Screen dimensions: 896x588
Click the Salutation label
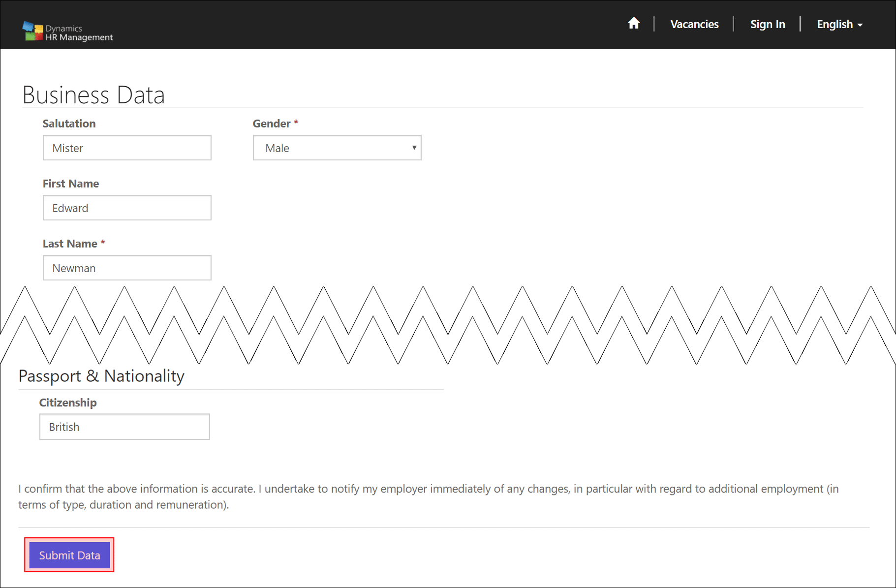pyautogui.click(x=69, y=124)
